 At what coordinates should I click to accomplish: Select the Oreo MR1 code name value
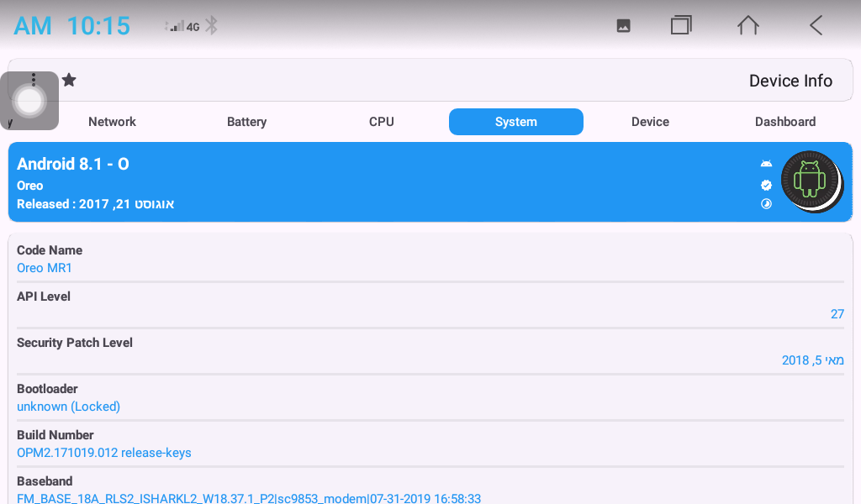[45, 268]
